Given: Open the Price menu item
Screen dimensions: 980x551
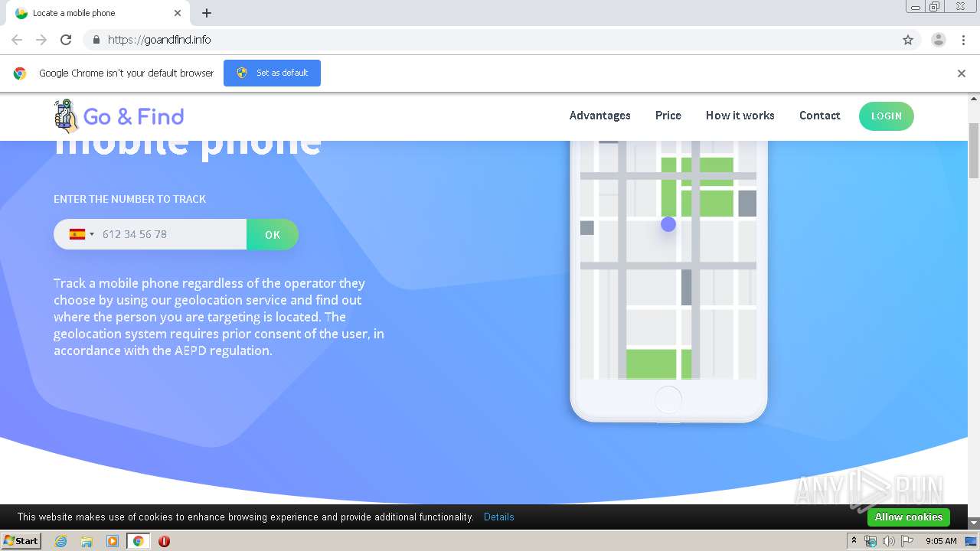Looking at the screenshot, I should (x=668, y=116).
